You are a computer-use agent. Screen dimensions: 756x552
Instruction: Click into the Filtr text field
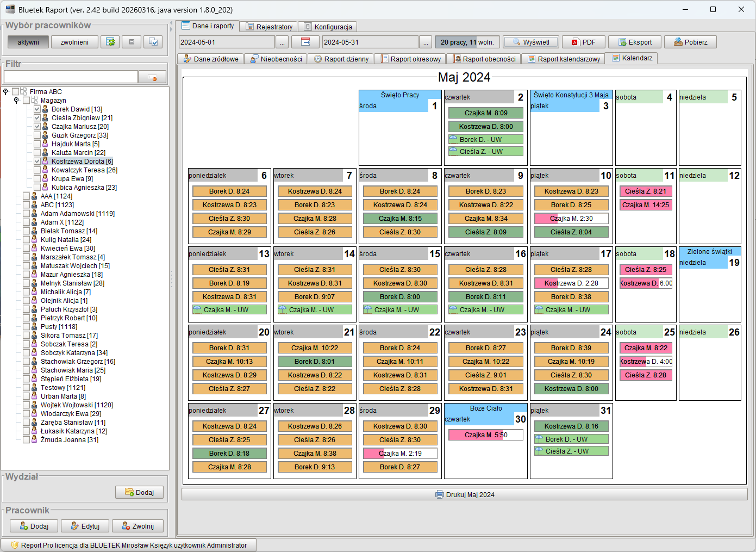71,77
